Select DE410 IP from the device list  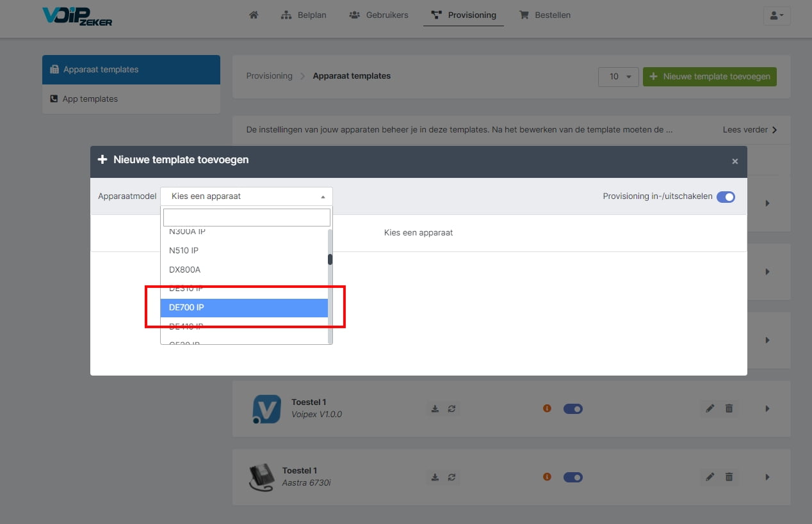(x=244, y=326)
